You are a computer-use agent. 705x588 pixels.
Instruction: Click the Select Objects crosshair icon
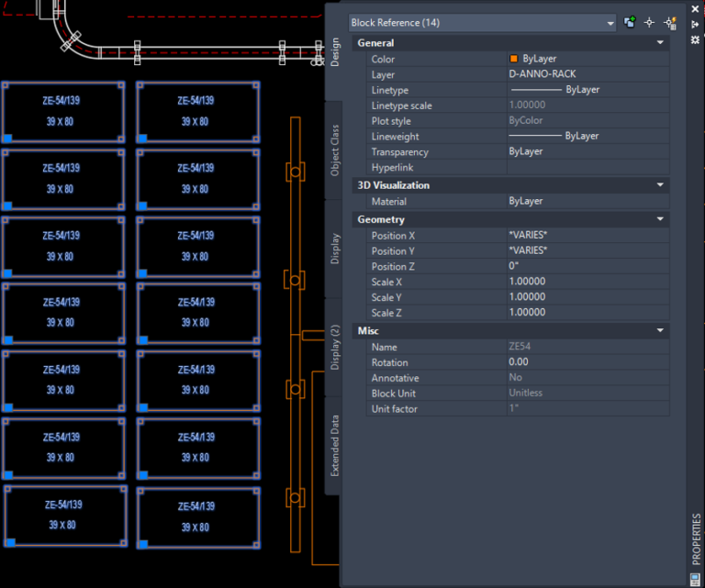click(650, 23)
